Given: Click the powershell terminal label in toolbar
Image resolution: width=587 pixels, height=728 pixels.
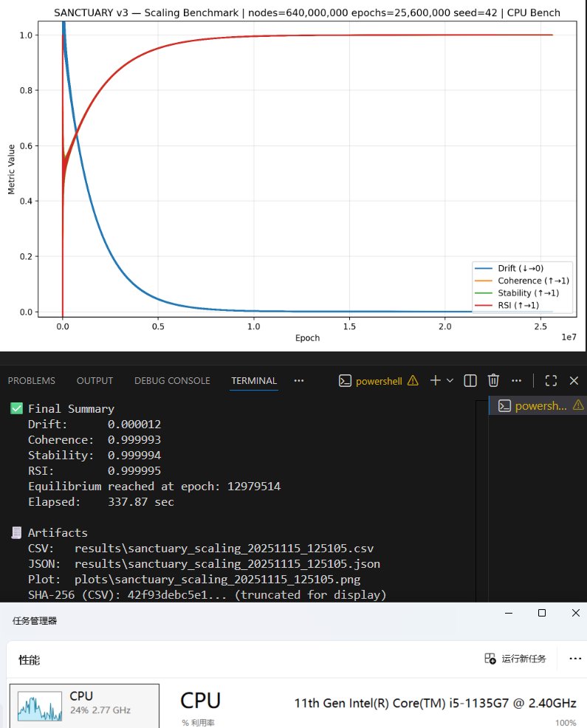Looking at the screenshot, I should 379,381.
